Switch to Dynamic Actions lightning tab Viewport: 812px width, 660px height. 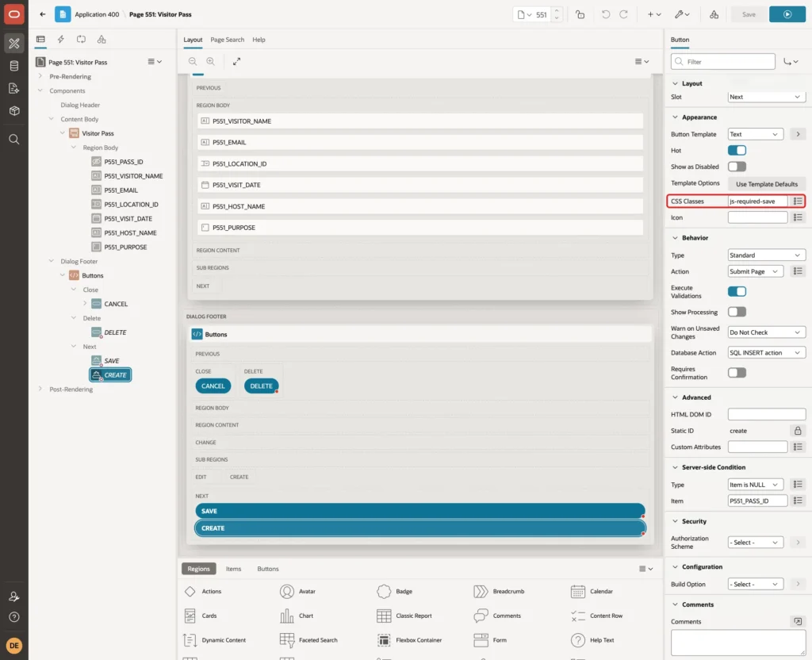point(60,40)
